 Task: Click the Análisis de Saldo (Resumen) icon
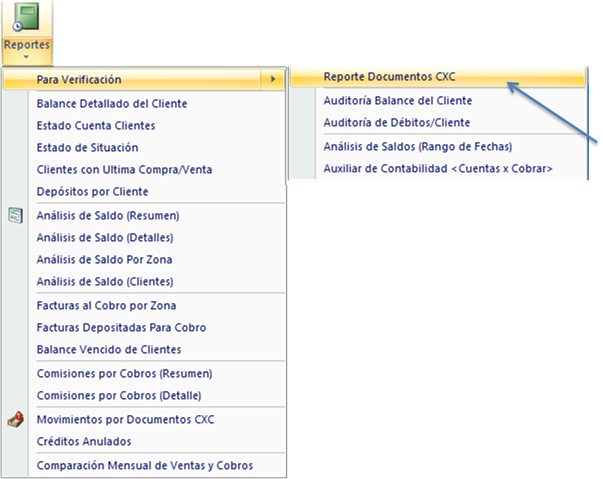pos(15,216)
